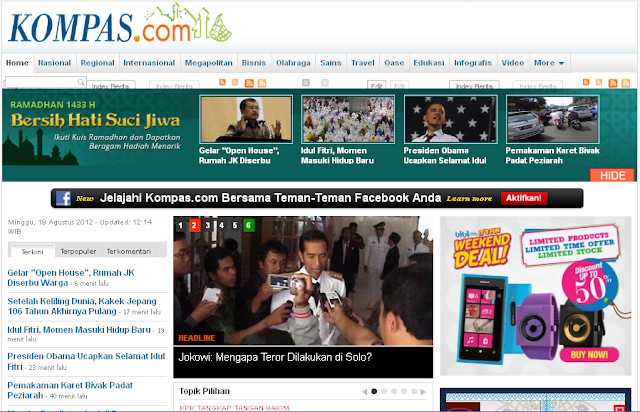Viewport: 640px width, 412px height.
Task: Click the search magnifier icon
Action: [81, 82]
